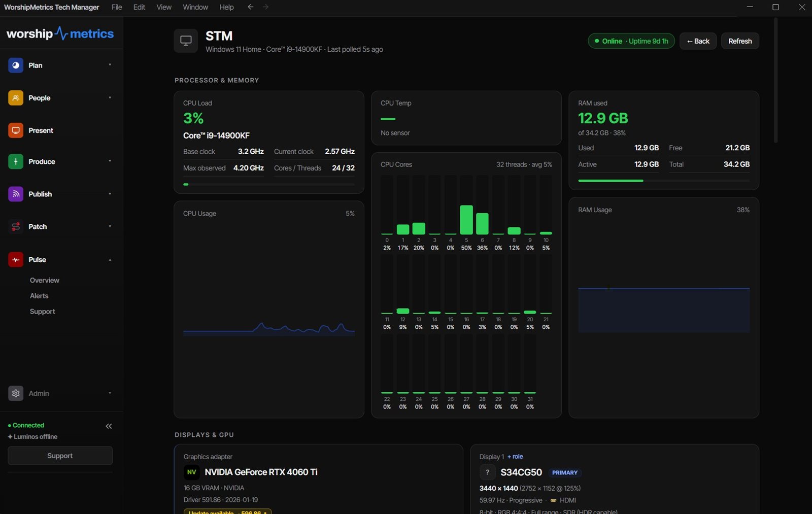This screenshot has height=514, width=812.
Task: Open the Window menu
Action: click(x=195, y=7)
